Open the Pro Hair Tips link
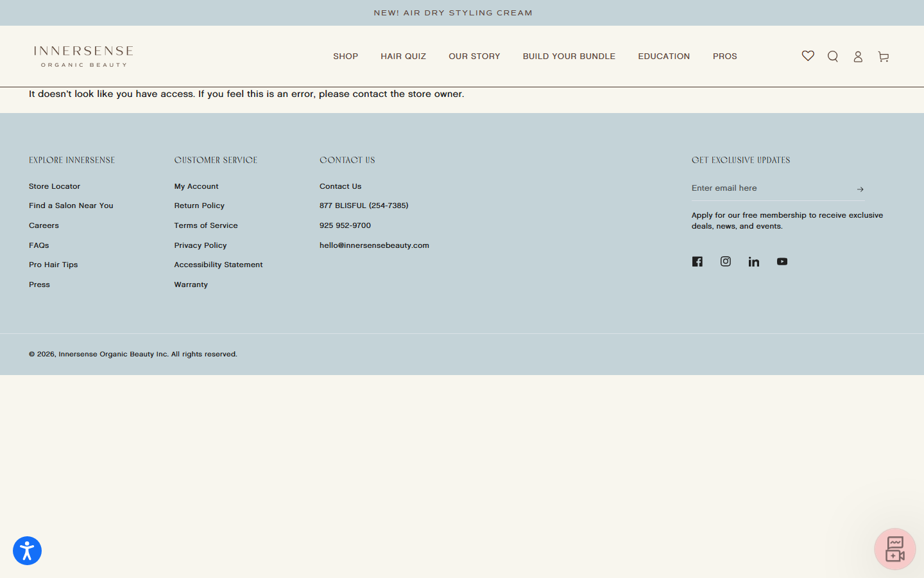Screen dimensions: 924x578 coord(53,265)
